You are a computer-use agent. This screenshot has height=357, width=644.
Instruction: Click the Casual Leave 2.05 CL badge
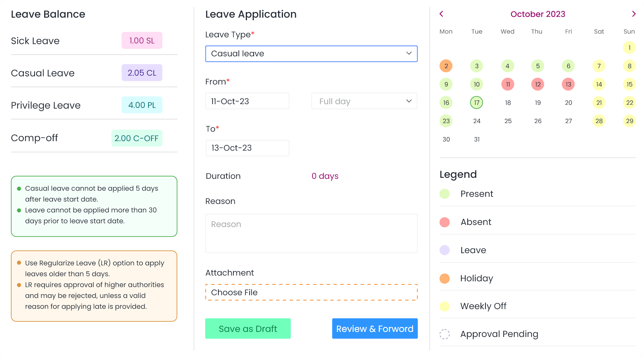coord(142,73)
